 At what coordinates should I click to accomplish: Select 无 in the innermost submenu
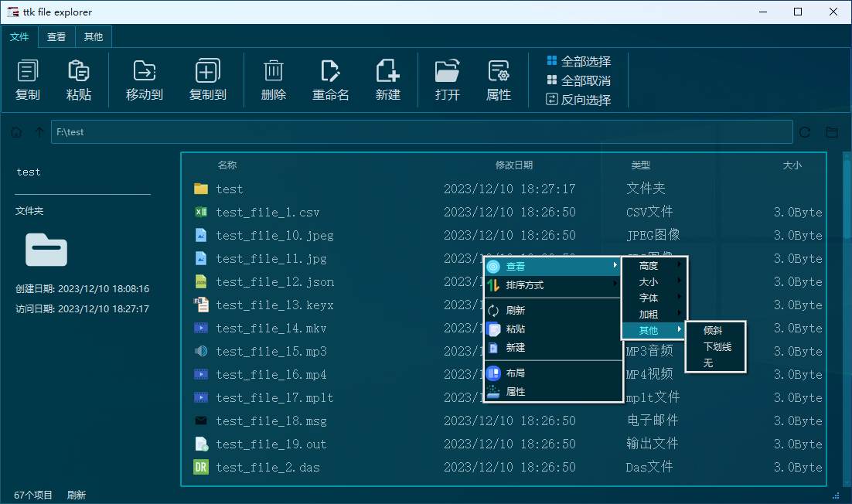click(x=715, y=363)
